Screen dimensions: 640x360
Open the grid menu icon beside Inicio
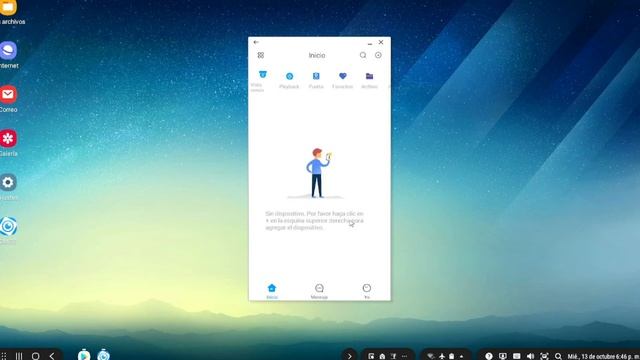(260, 55)
